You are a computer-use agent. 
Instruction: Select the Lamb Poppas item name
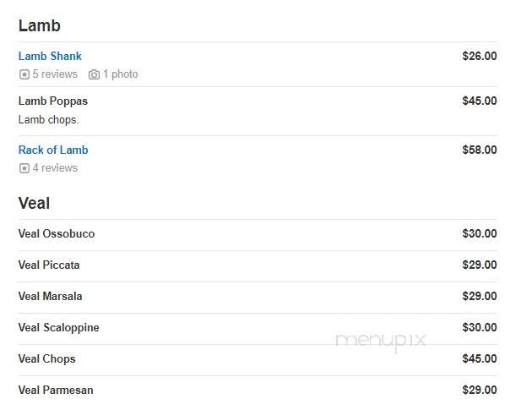click(x=53, y=101)
